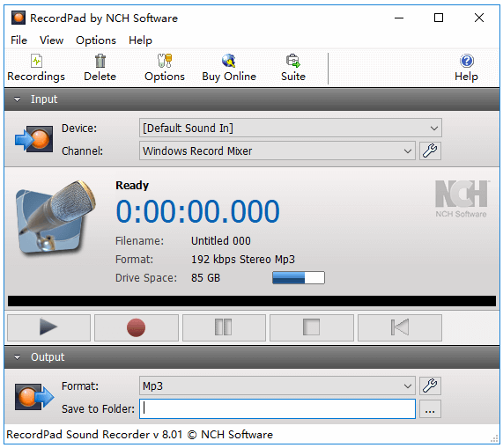Click the window corner grip in status bar
The height and width of the screenshot is (448, 503).
click(494, 438)
